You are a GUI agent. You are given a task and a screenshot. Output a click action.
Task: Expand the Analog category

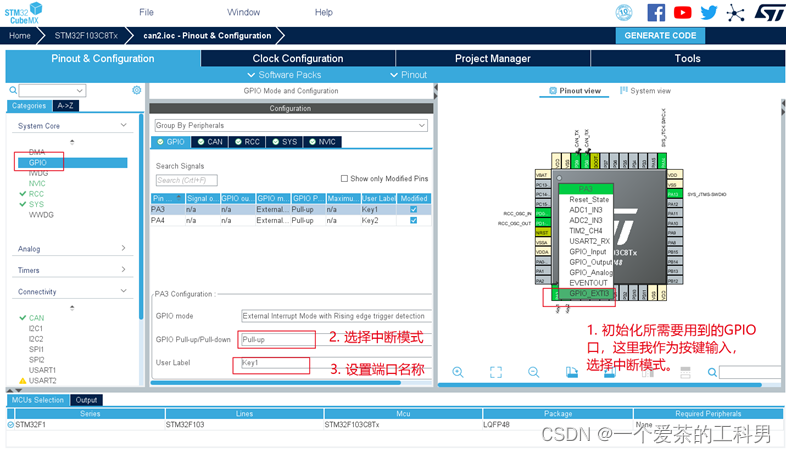[124, 248]
